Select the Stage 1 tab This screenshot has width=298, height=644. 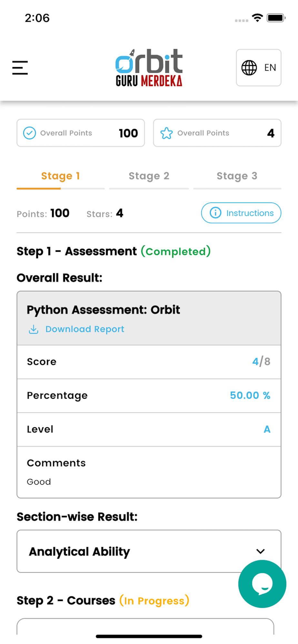pos(60,176)
